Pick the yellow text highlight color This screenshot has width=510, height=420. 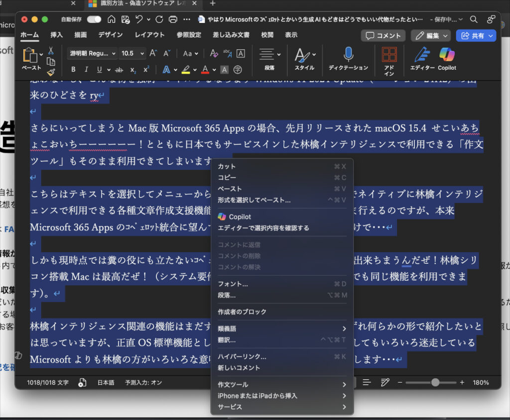pyautogui.click(x=186, y=70)
